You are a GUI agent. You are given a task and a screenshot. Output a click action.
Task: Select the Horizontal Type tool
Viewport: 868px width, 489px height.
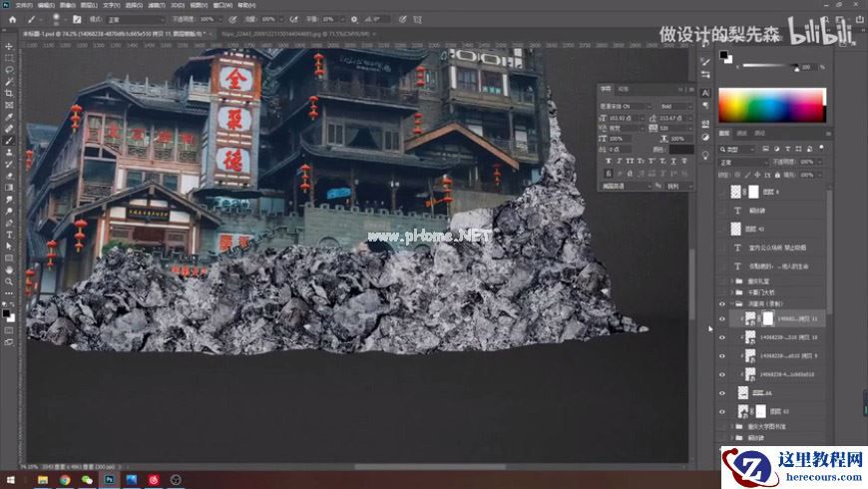pos(9,235)
